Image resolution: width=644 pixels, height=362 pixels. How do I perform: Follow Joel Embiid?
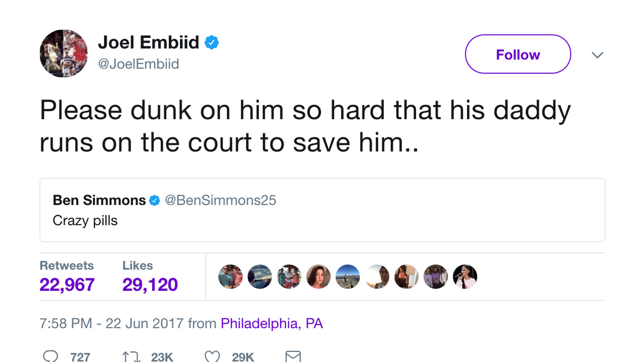tap(518, 54)
